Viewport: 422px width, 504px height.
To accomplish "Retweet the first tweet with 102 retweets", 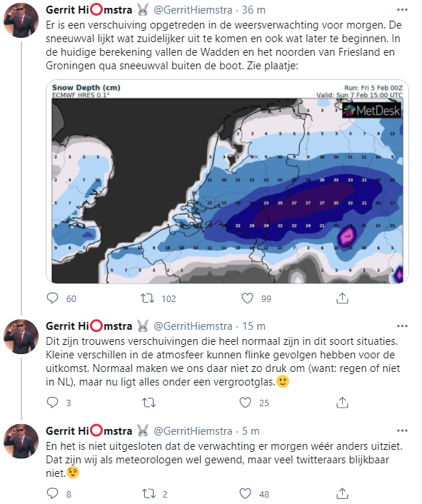I will click(x=148, y=298).
